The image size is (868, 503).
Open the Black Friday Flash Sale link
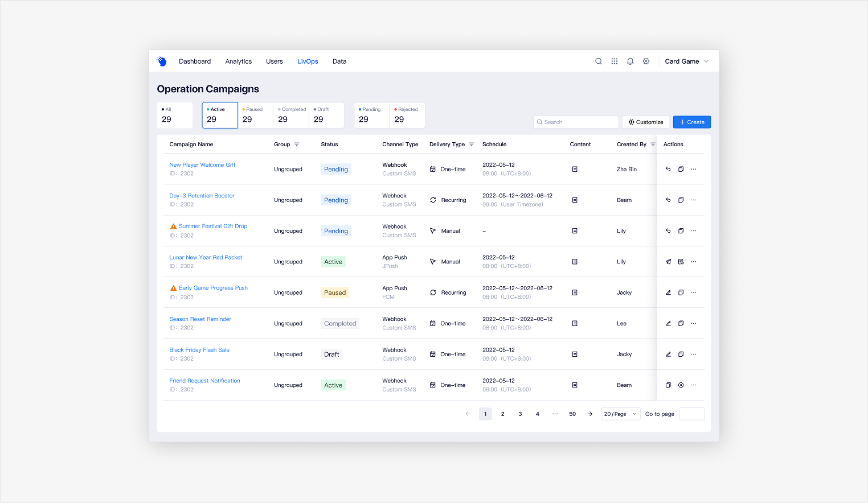(x=199, y=350)
